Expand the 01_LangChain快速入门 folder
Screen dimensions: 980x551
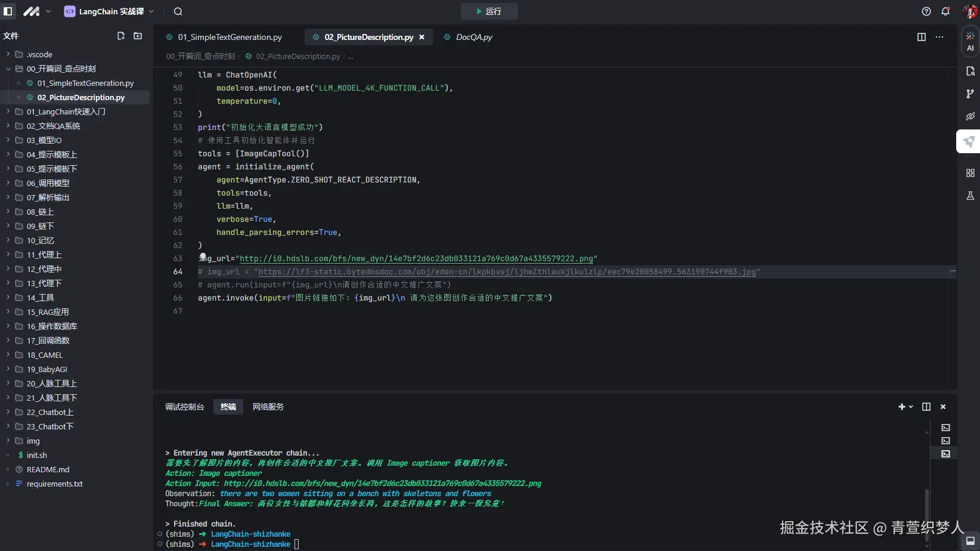click(66, 112)
